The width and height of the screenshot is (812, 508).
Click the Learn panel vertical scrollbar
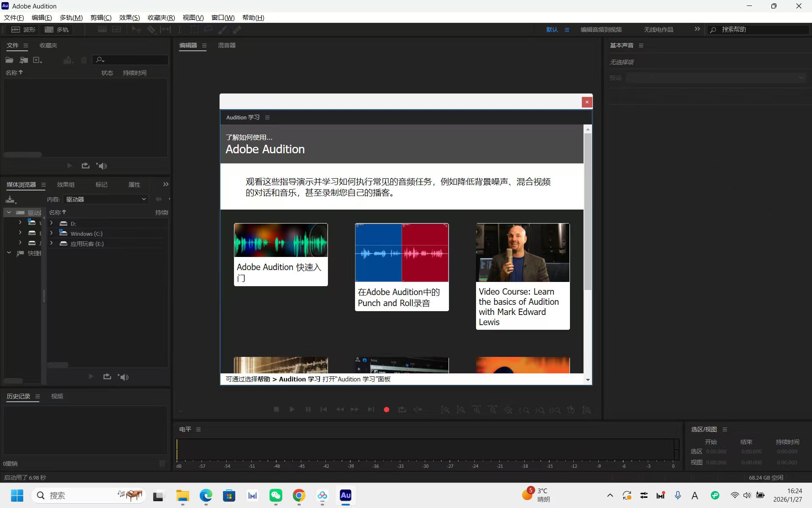[x=588, y=212]
